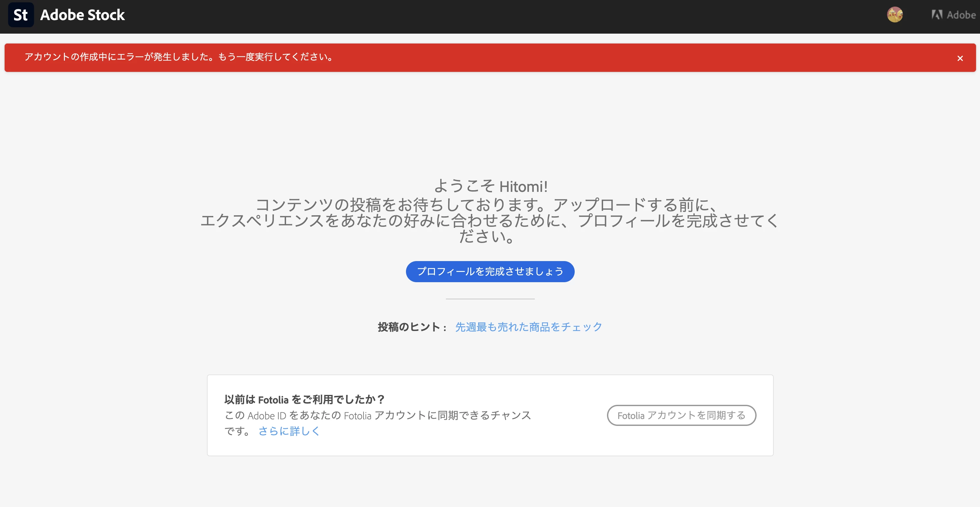Click the 'Adobe' text in header

click(x=961, y=15)
